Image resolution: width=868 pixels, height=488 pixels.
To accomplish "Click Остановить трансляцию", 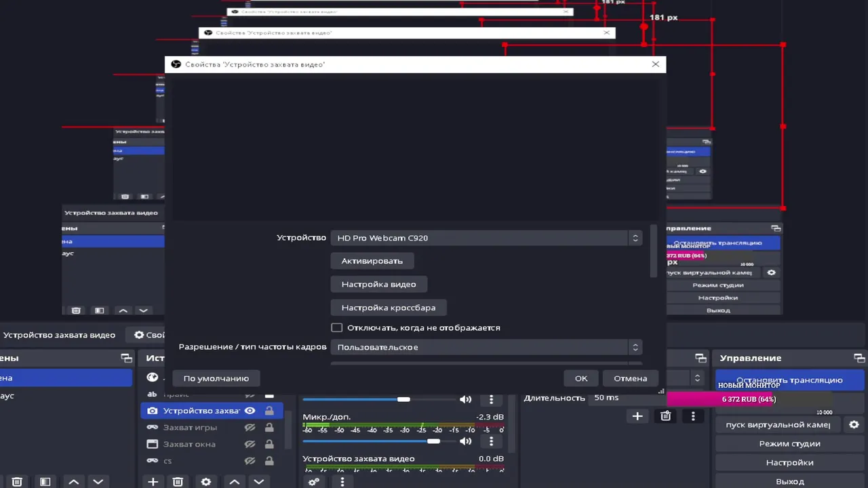I will click(x=790, y=380).
